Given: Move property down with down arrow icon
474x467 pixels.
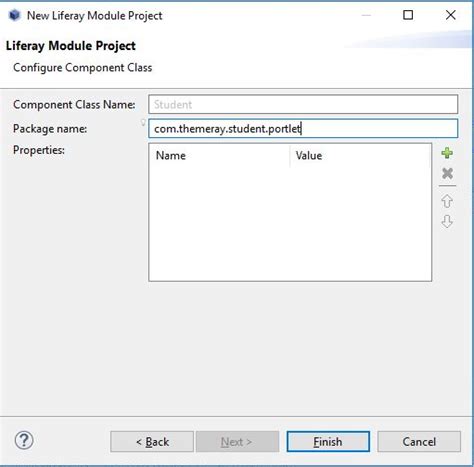Looking at the screenshot, I should pos(447,221).
